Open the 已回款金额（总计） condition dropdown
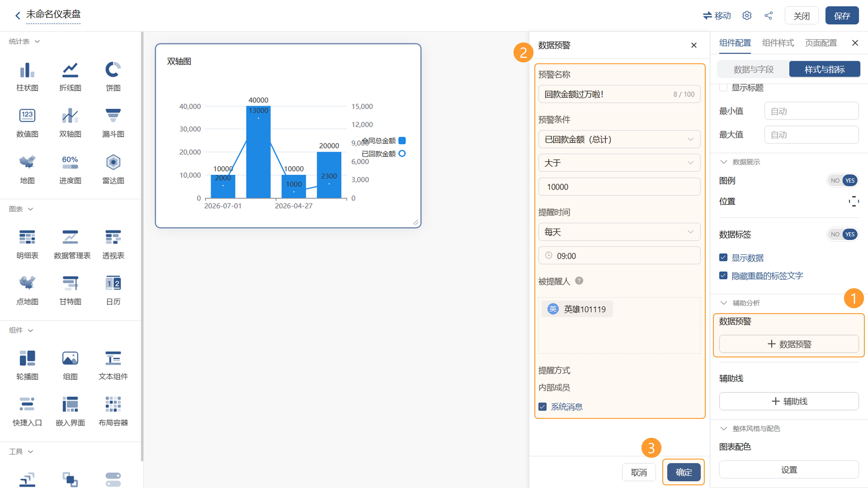 (619, 139)
